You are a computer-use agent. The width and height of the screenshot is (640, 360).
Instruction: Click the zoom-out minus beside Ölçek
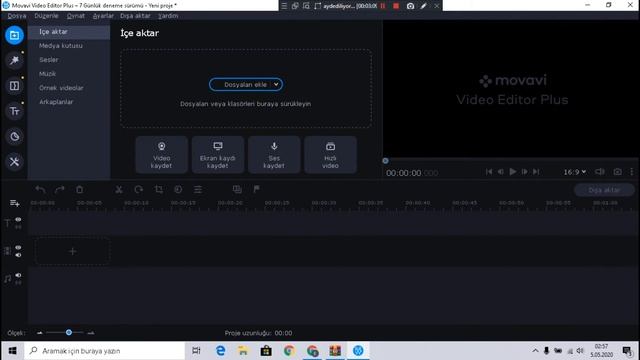(40, 333)
